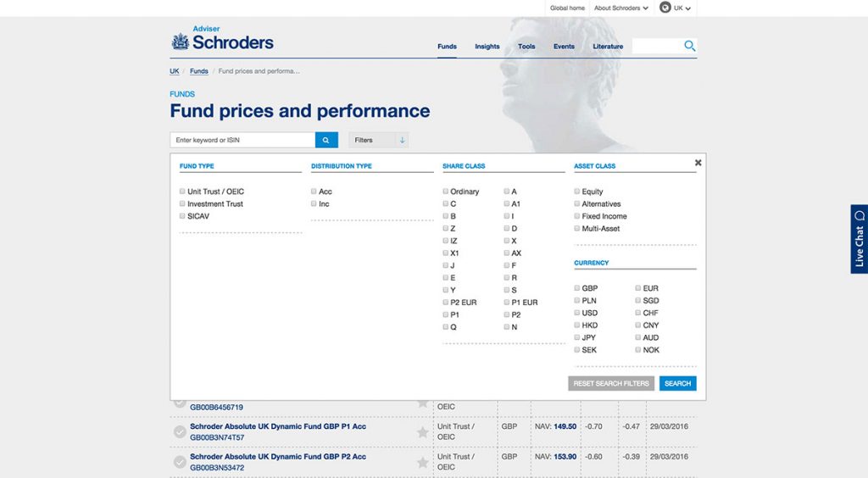Toggle the Filters dropdown
The image size is (868, 478).
pyautogui.click(x=379, y=140)
